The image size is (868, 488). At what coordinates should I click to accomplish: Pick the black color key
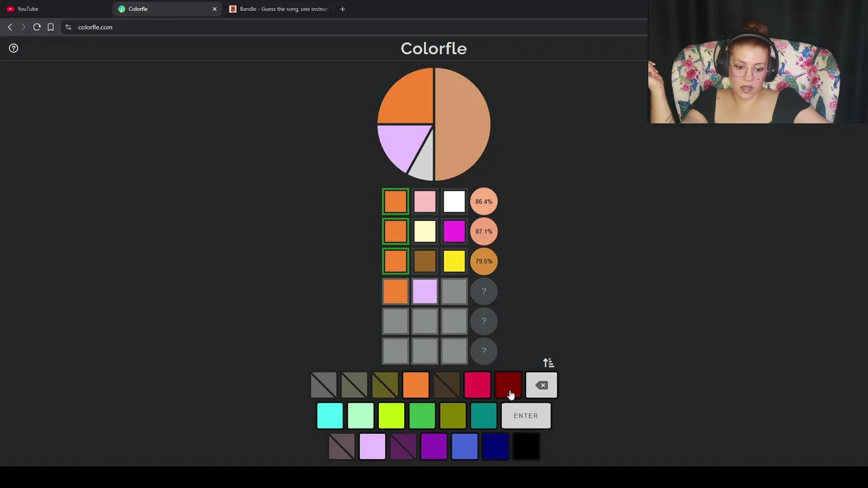click(526, 447)
